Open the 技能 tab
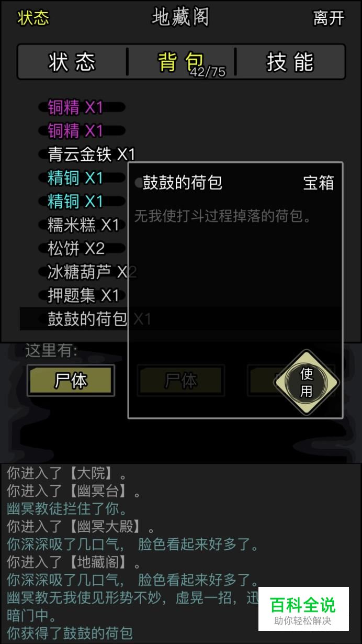Image resolution: width=362 pixels, height=644 pixels. tap(290, 62)
